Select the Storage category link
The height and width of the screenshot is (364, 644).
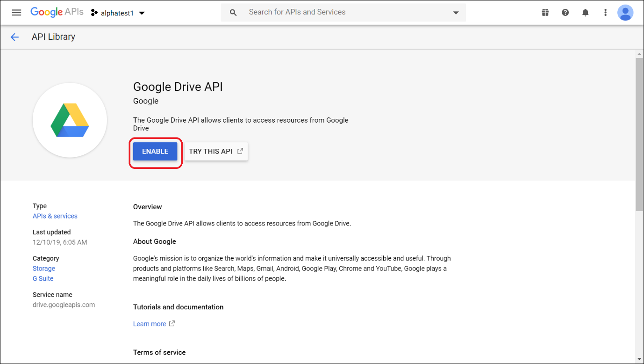[44, 269]
